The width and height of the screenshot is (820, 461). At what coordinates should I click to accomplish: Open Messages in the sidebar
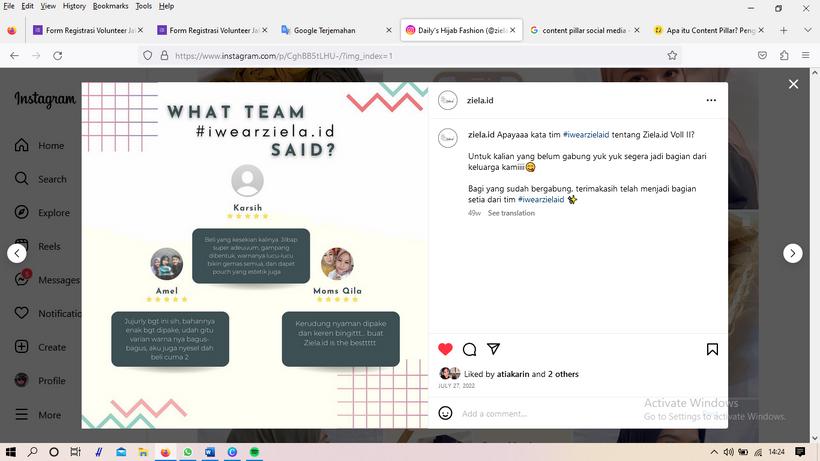tap(47, 280)
